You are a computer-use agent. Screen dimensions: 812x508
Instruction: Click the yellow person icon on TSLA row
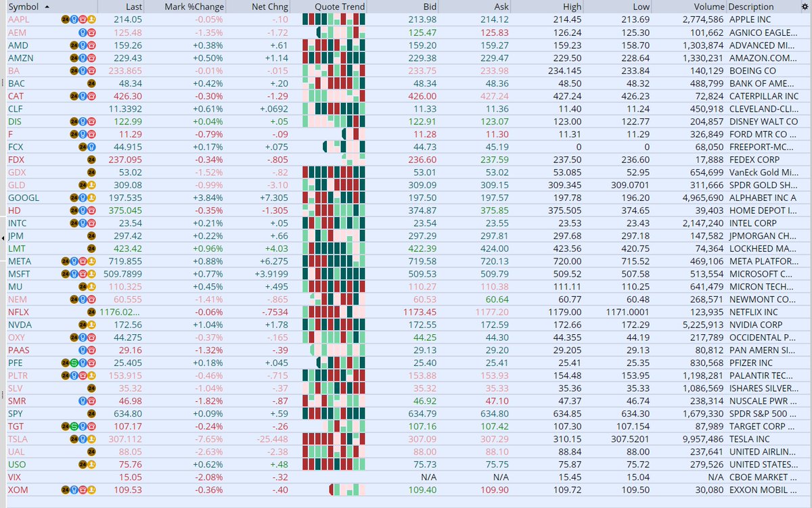pyautogui.click(x=91, y=439)
